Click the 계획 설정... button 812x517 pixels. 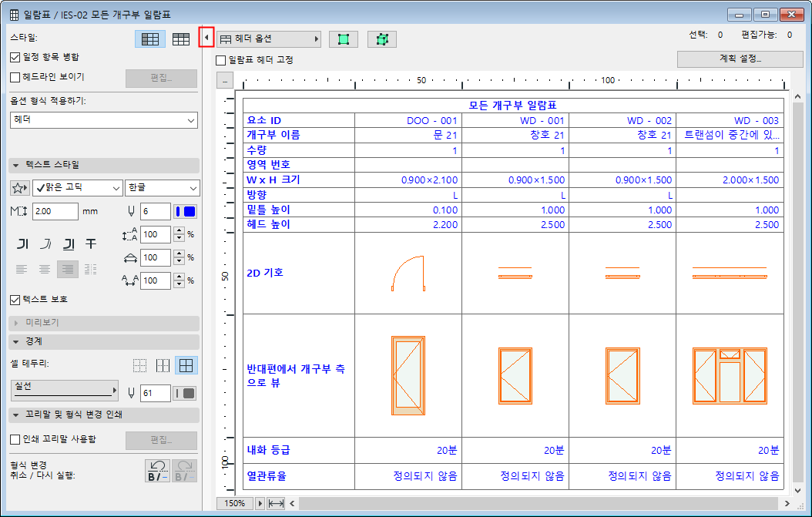pos(740,59)
